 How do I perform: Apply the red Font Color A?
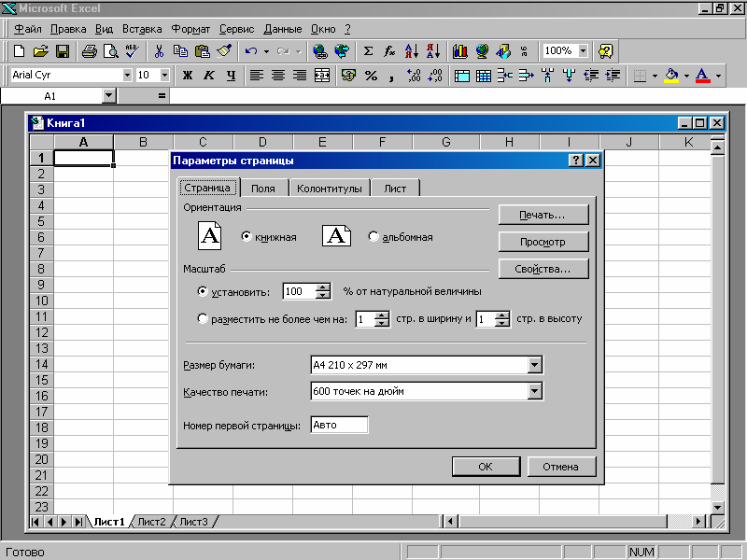pyautogui.click(x=703, y=76)
